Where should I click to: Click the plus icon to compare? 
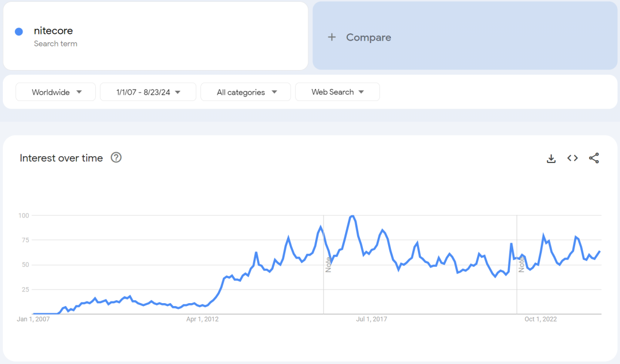tap(331, 37)
